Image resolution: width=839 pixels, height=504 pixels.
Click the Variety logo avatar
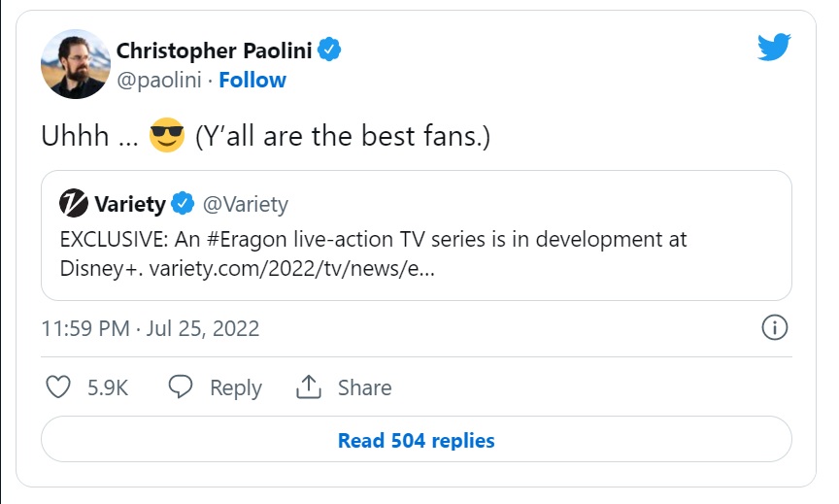click(73, 203)
